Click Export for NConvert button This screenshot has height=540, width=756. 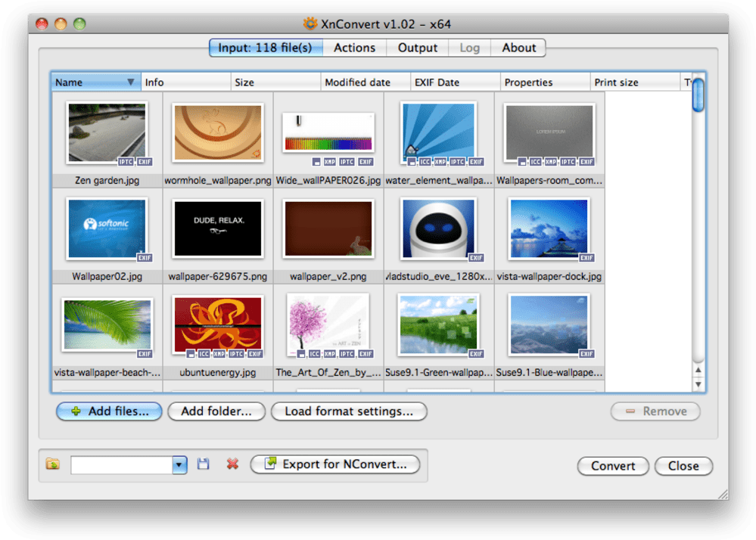click(x=335, y=464)
